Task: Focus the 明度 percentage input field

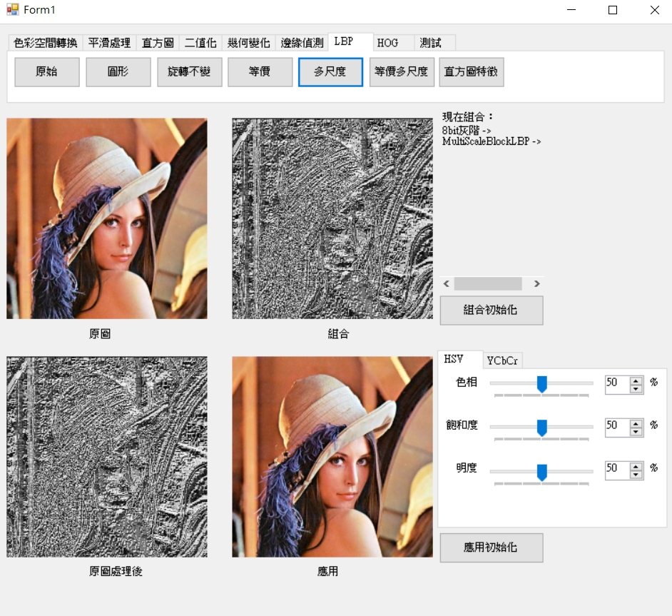Action: click(x=618, y=470)
